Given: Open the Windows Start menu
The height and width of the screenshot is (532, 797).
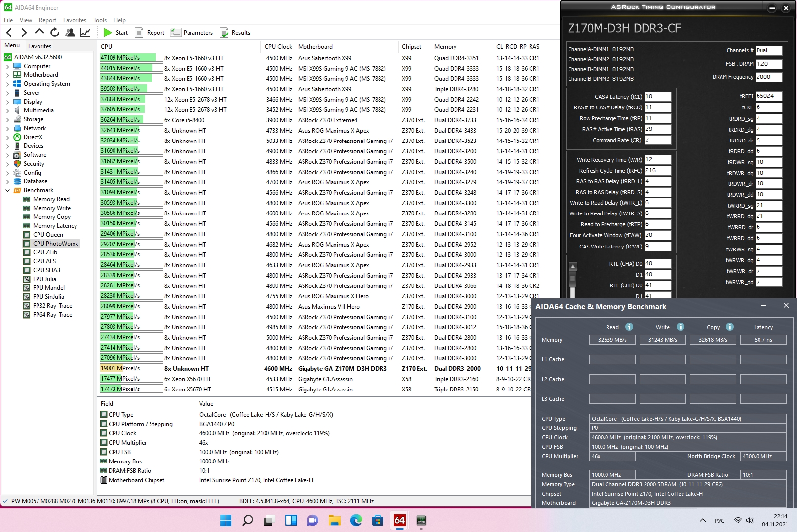Looking at the screenshot, I should pyautogui.click(x=226, y=520).
